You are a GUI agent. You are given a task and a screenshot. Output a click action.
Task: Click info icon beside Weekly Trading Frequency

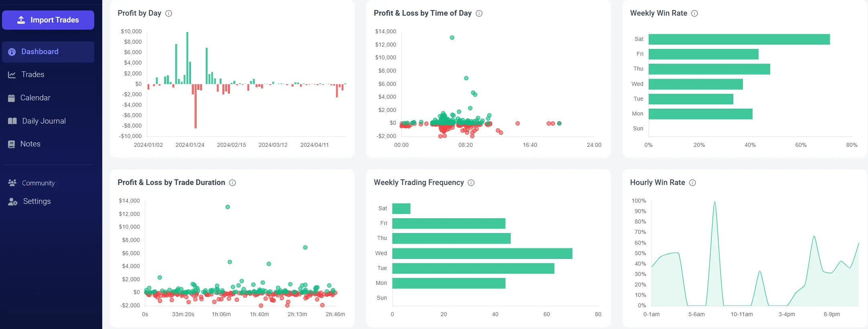[471, 183]
